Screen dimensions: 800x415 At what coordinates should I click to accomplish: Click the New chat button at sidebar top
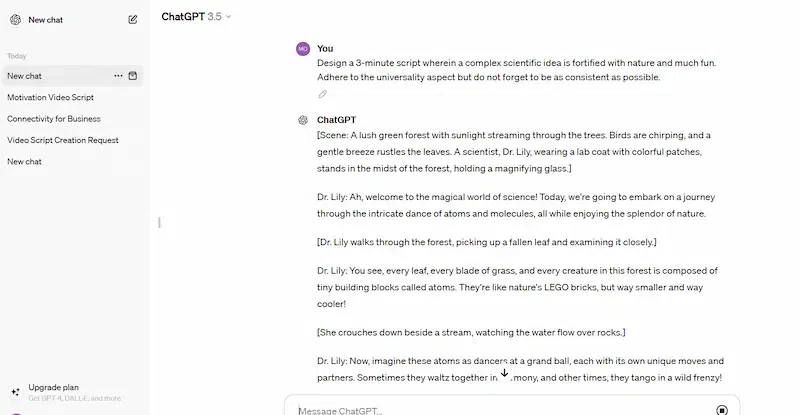pos(46,19)
